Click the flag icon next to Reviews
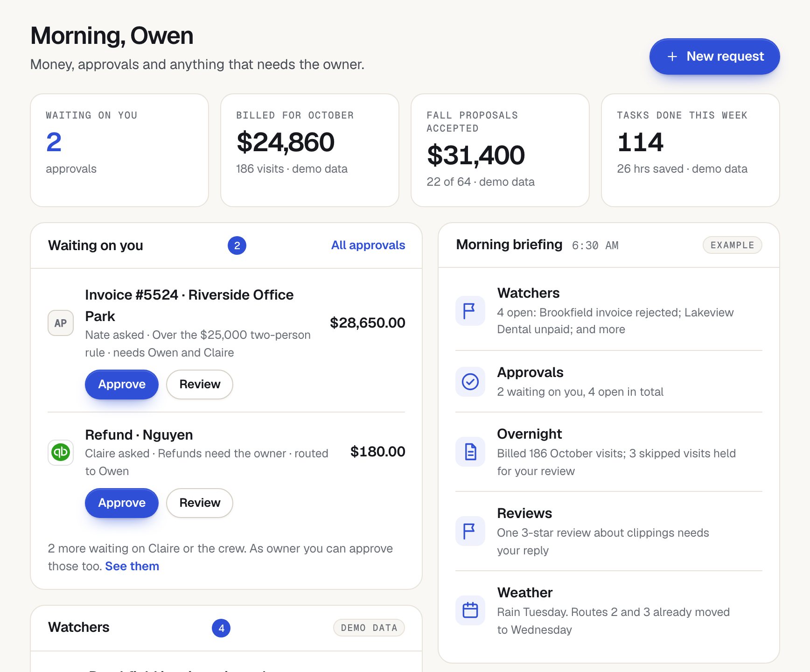Image resolution: width=810 pixels, height=672 pixels. point(470,531)
